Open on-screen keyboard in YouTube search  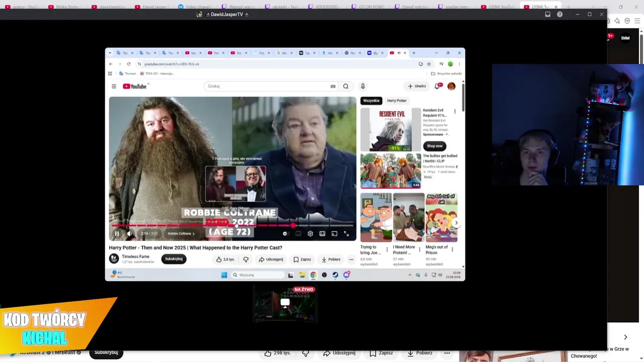pos(333,86)
